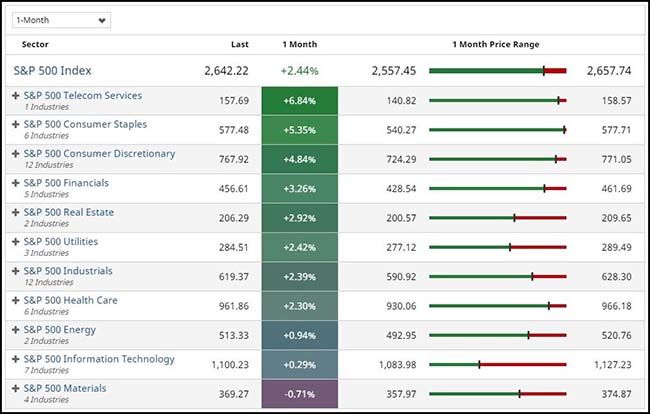The width and height of the screenshot is (650, 414).
Task: Click the +6.84% Telecom Services green cell
Action: pos(299,101)
